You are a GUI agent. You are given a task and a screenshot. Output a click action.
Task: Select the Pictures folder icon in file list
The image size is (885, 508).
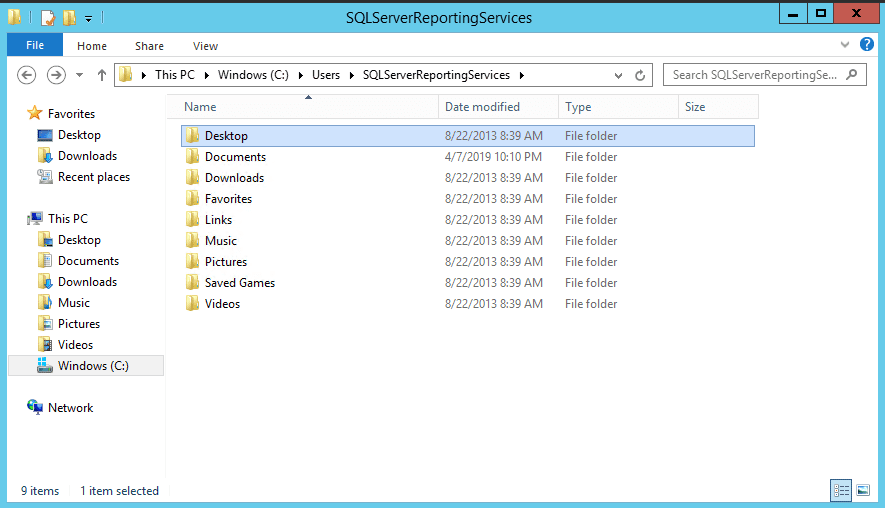[192, 261]
